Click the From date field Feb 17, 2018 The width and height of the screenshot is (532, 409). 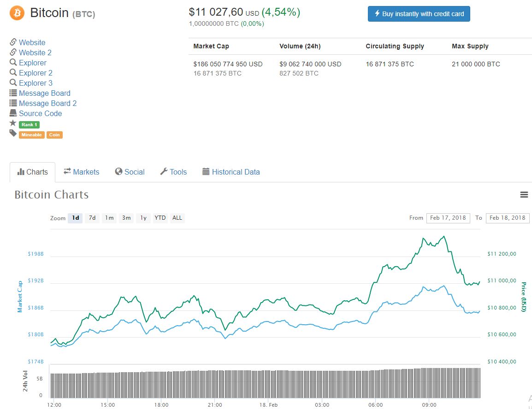tap(448, 218)
